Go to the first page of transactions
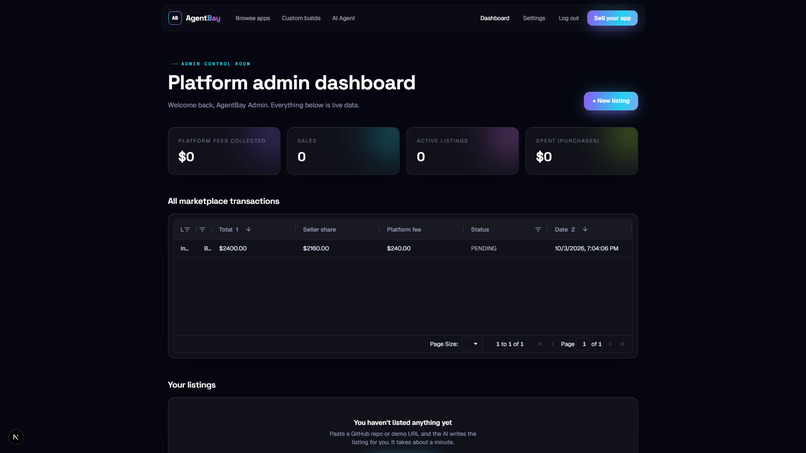This screenshot has width=806, height=453. (540, 344)
